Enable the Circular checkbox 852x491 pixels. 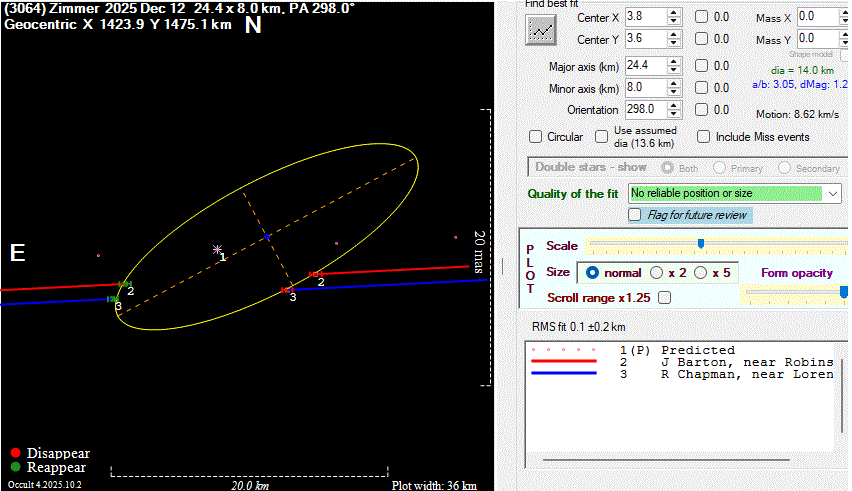point(535,137)
